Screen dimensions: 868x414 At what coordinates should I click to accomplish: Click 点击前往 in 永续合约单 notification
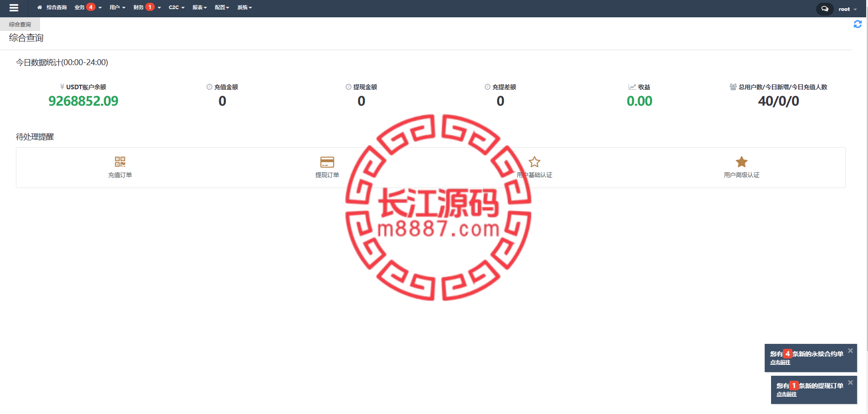click(x=780, y=363)
